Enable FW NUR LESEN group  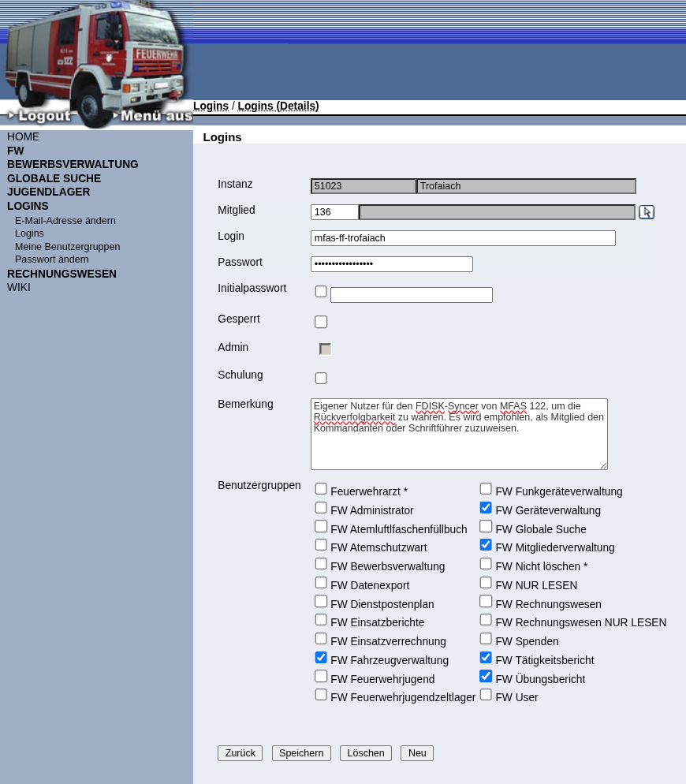[x=486, y=583]
